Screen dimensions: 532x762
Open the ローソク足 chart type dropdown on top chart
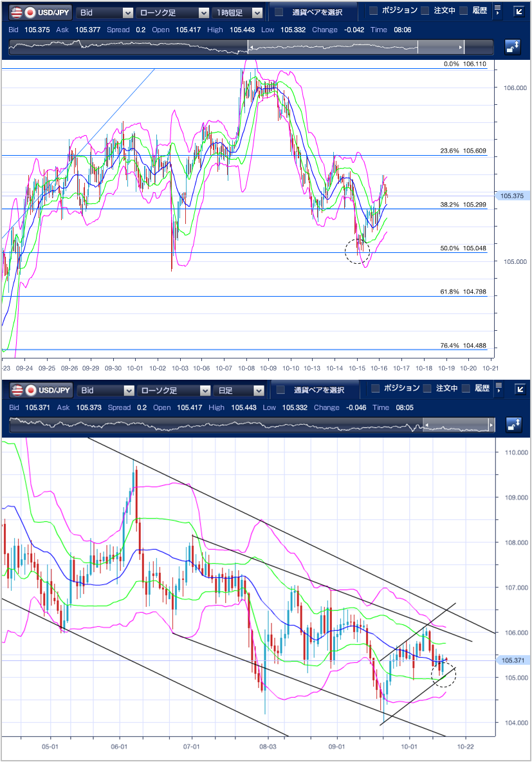[x=172, y=12]
